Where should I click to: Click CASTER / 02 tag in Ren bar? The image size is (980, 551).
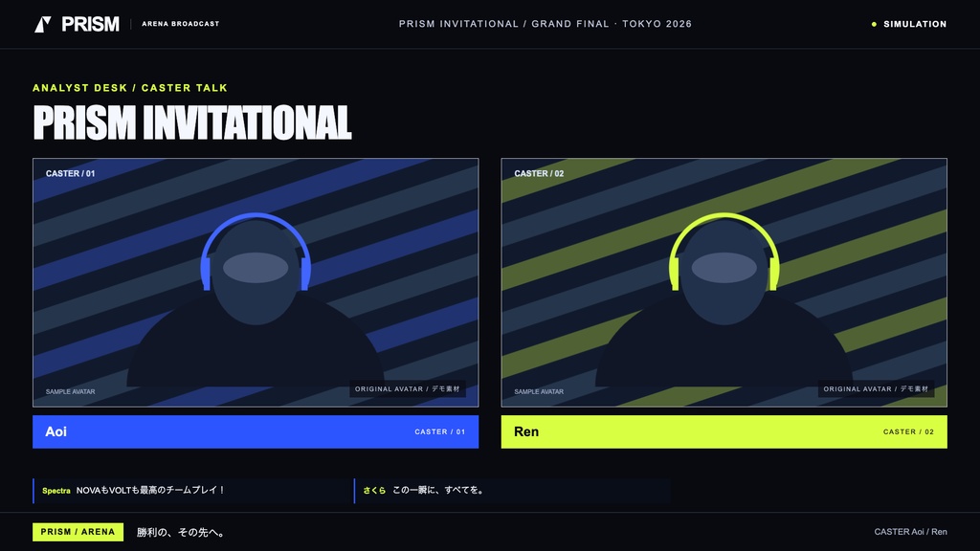tap(908, 431)
